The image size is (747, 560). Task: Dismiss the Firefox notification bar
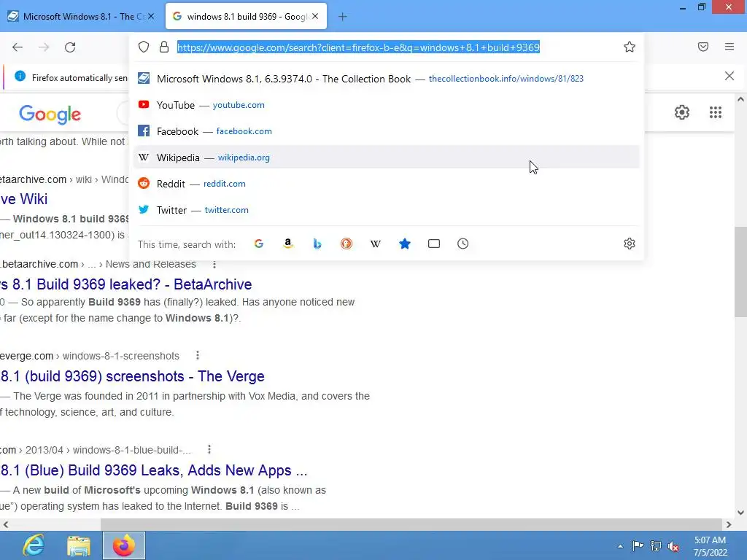(x=729, y=76)
